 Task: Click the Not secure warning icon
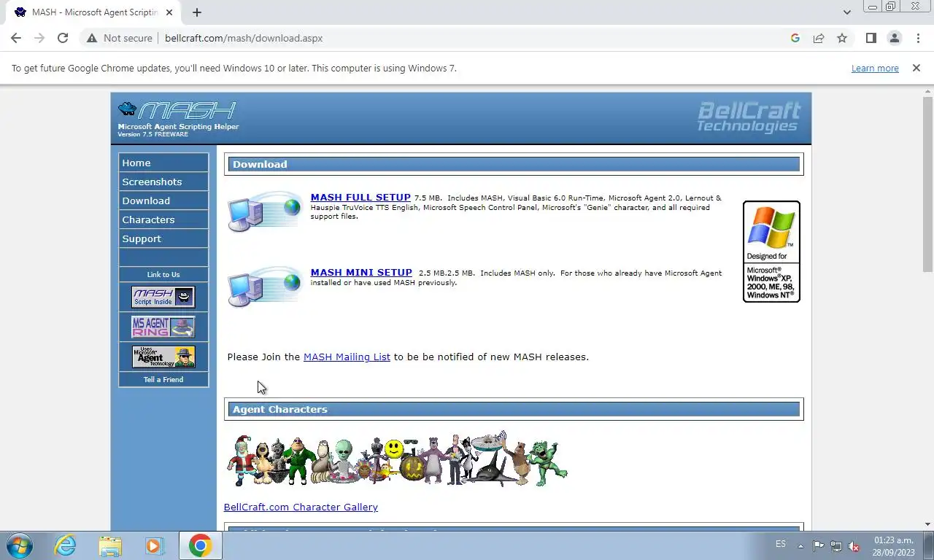click(x=92, y=38)
